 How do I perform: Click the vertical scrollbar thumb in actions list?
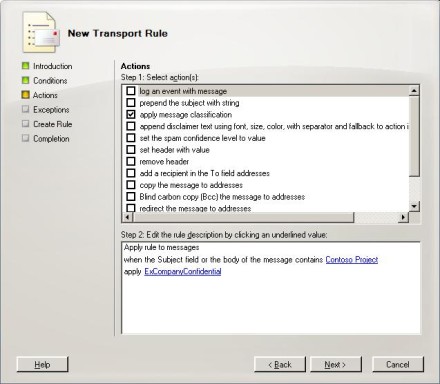[414, 136]
